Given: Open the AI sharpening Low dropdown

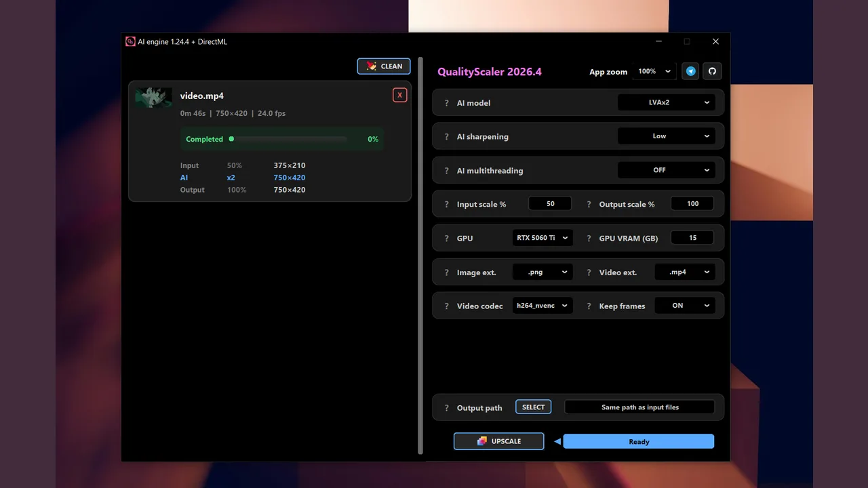Looking at the screenshot, I should [666, 136].
